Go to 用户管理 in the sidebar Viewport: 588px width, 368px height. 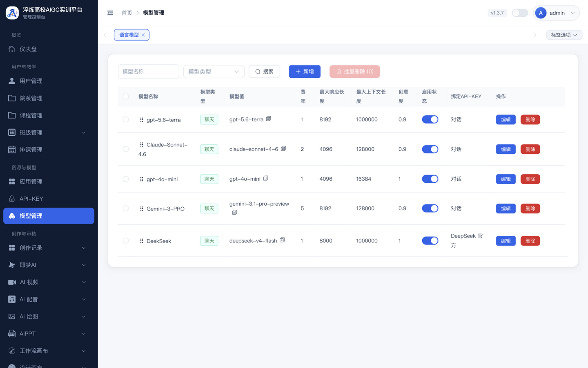[x=49, y=81]
